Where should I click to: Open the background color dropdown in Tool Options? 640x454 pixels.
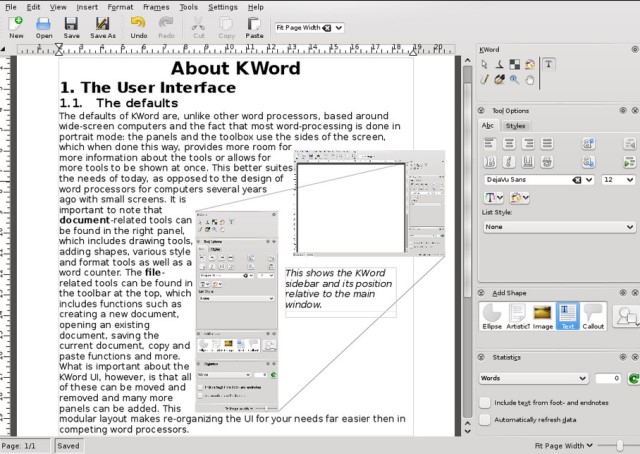[x=519, y=198]
